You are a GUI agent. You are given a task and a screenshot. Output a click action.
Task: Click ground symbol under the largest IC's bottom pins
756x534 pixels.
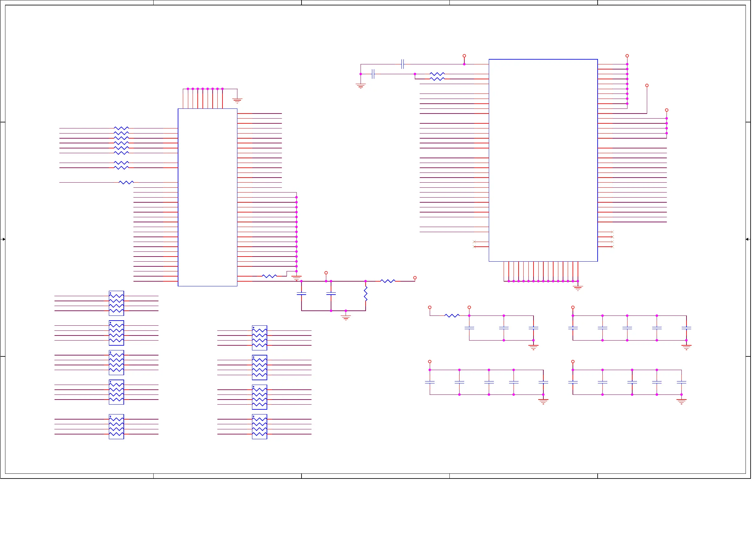click(578, 288)
